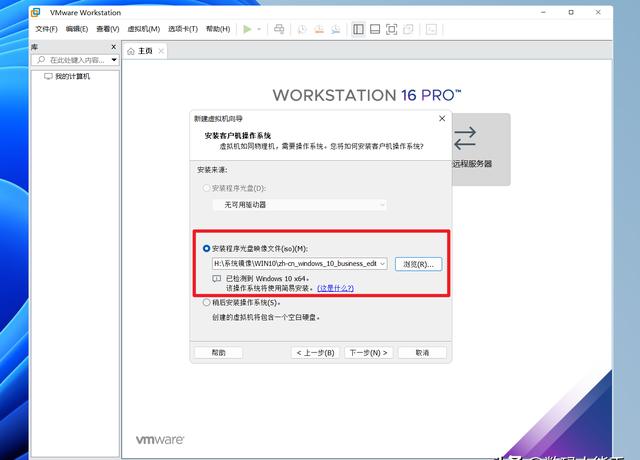Click the take snapshot clock icon
Viewport: 640px width, 460px height.
302,29
